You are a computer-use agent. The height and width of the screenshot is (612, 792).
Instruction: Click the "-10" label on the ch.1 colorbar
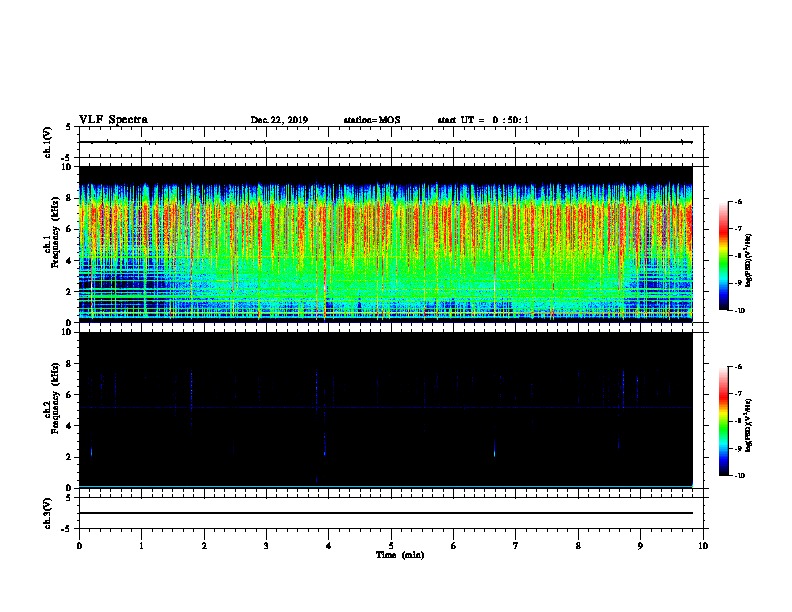(x=739, y=311)
